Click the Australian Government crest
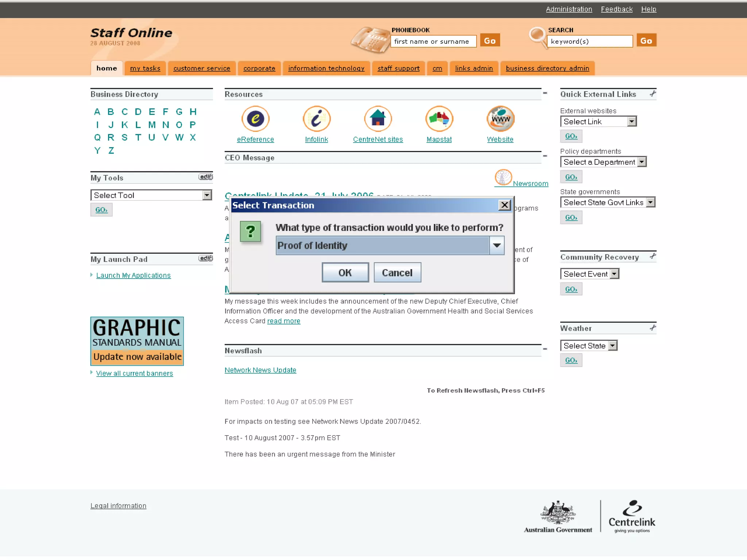Screen dimensions: 747x560 558,517
